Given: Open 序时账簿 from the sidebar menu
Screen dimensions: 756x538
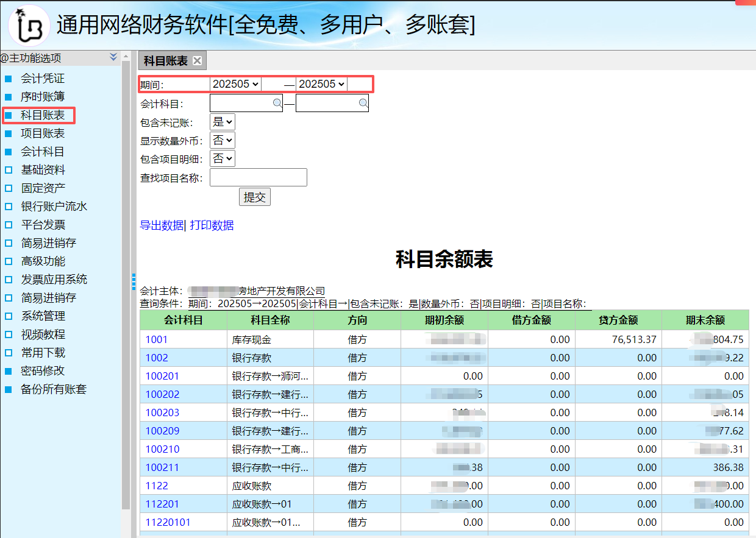Looking at the screenshot, I should coord(43,97).
